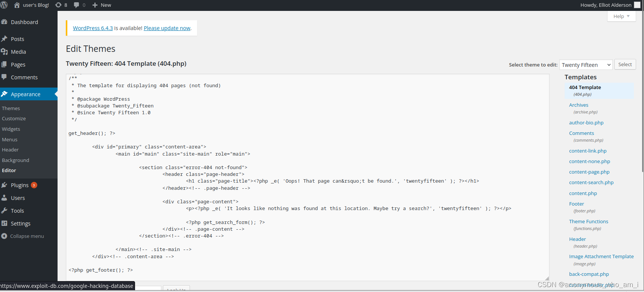Click Collapse menu text
This screenshot has width=644, height=292.
click(27, 236)
